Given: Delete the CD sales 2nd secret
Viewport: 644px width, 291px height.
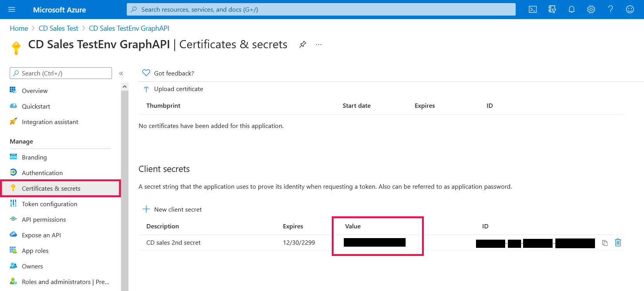Looking at the screenshot, I should pyautogui.click(x=618, y=242).
